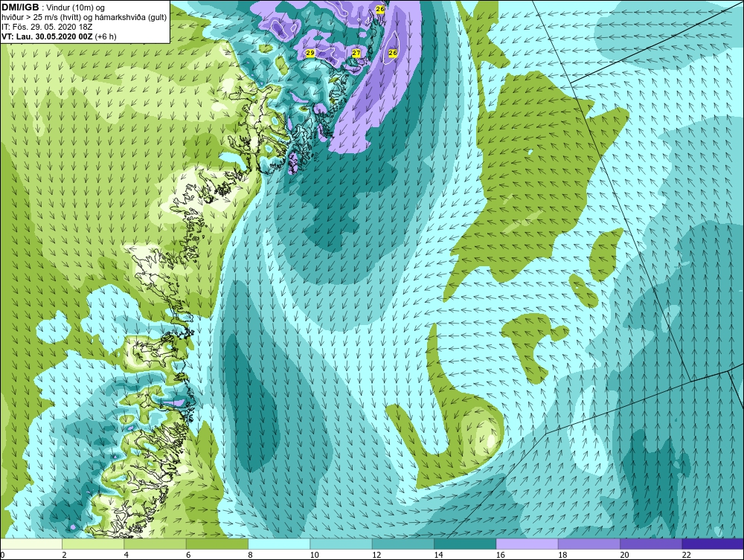744x560 pixels.
Task: Click the 6–8 m/s olive green legend swatch
Action: click(x=217, y=544)
